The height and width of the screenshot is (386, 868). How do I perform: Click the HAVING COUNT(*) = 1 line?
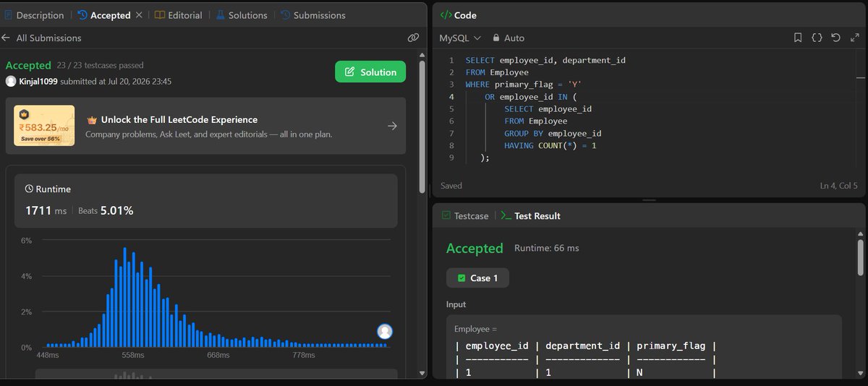tap(552, 145)
